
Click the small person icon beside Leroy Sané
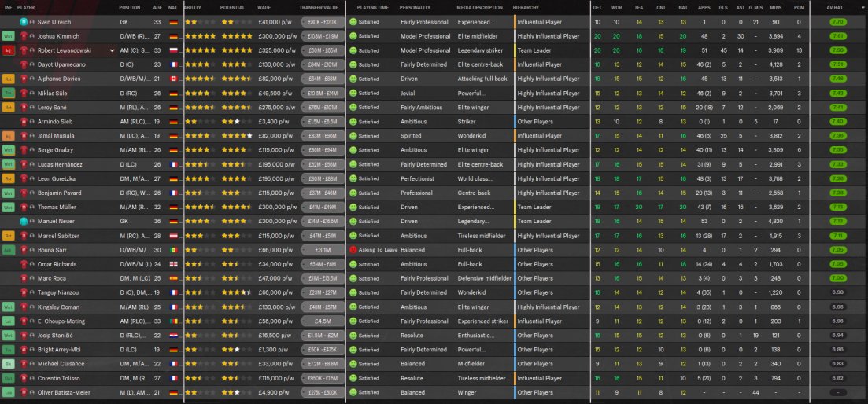point(32,107)
